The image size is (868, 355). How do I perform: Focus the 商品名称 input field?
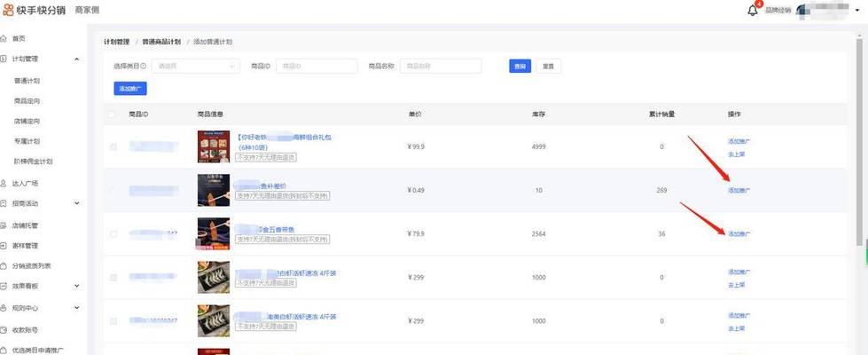point(441,66)
